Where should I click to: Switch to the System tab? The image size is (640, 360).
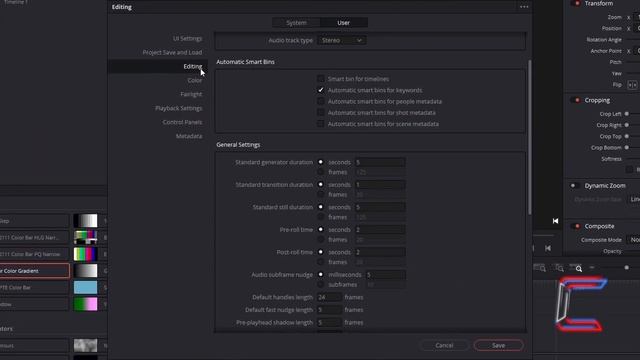pyautogui.click(x=296, y=23)
